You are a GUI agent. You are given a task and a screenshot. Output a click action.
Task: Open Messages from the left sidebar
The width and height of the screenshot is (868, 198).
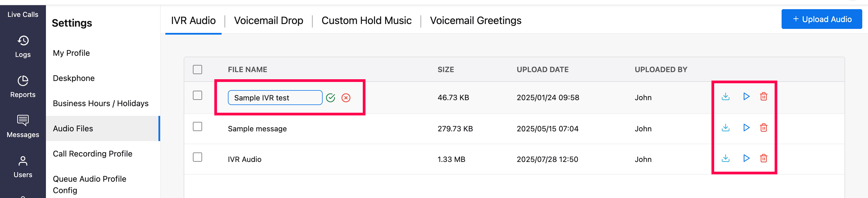click(x=23, y=127)
